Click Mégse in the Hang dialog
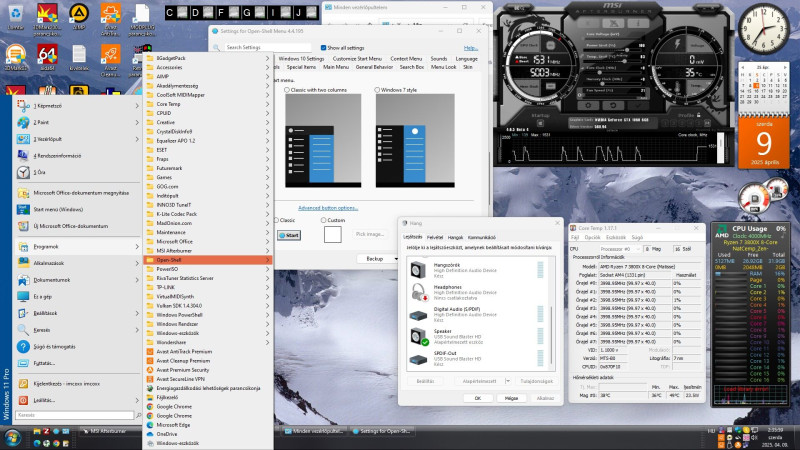Viewport: 800px width, 450px height. (511, 398)
